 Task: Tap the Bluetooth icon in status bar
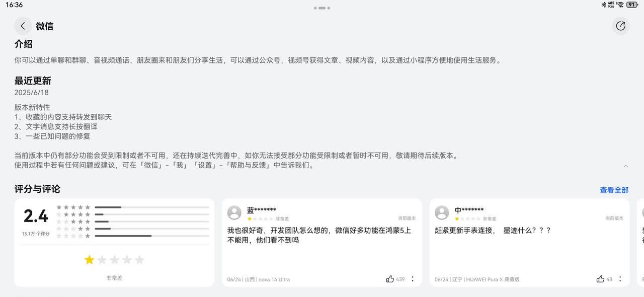[604, 5]
